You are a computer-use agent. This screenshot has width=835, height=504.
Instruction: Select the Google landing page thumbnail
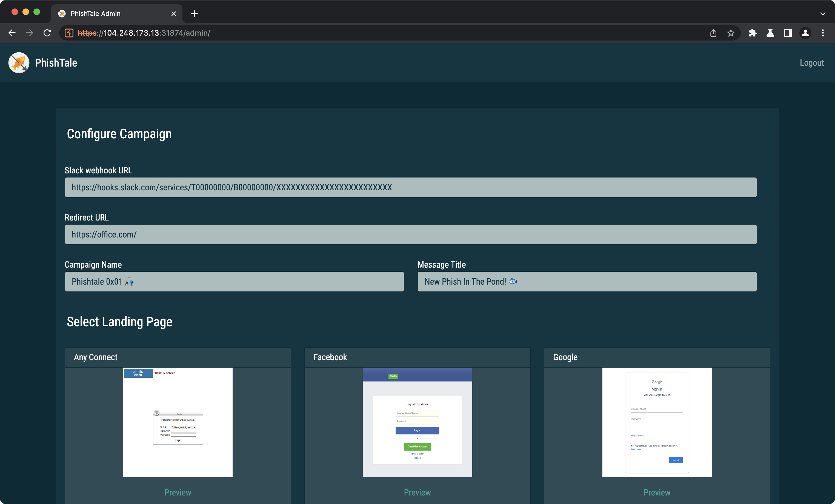coord(657,422)
